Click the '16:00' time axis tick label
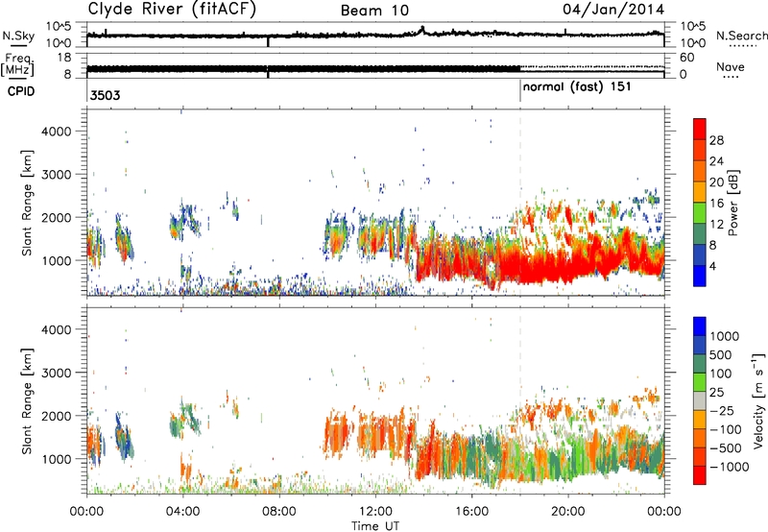This screenshot has width=768, height=532. 471,512
